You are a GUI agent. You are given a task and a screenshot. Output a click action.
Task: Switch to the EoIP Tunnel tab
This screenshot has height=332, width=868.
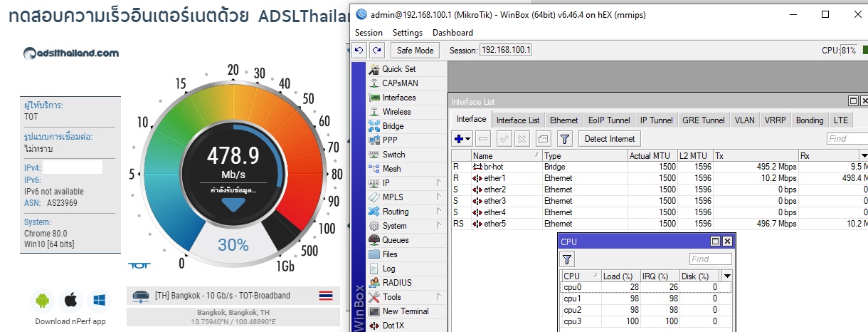[x=608, y=120]
